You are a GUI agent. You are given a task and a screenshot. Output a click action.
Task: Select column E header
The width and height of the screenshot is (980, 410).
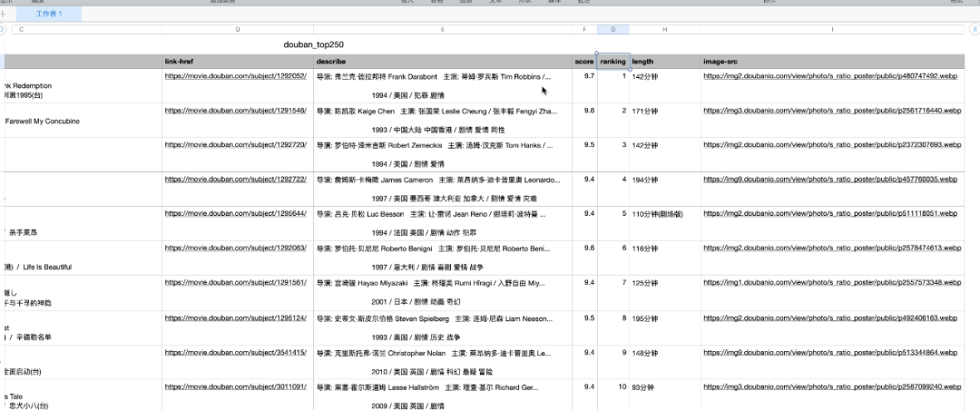click(443, 29)
